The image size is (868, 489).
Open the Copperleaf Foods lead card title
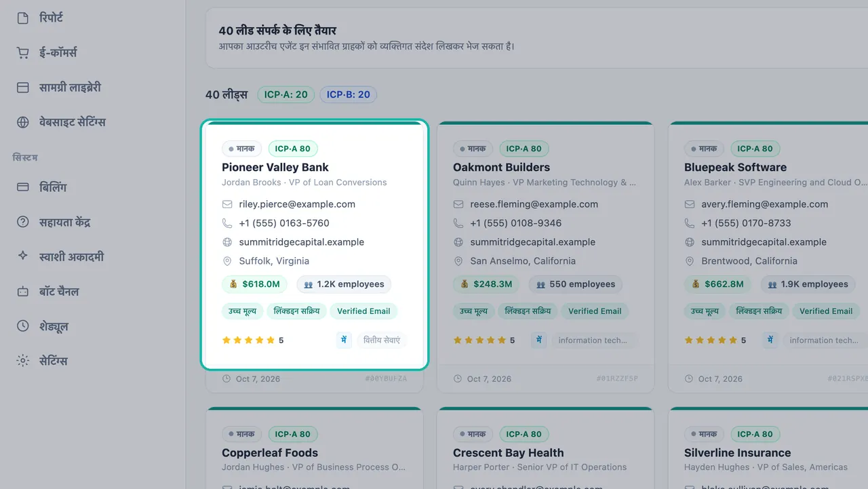[x=270, y=453]
